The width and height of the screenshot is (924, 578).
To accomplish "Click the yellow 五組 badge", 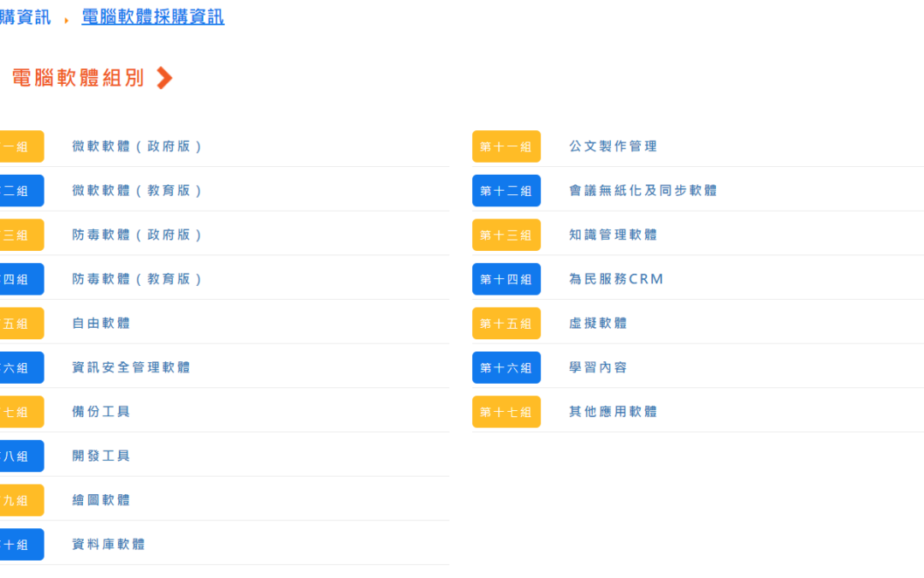I will click(21, 323).
